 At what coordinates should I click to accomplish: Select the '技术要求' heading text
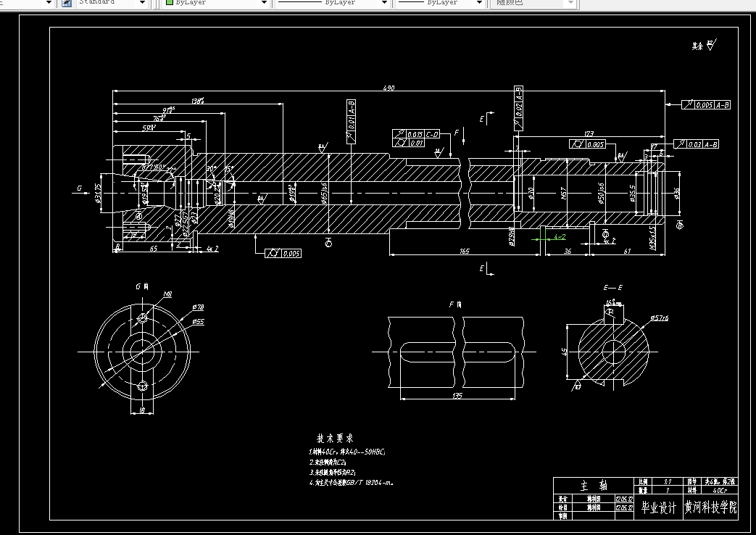coord(335,438)
